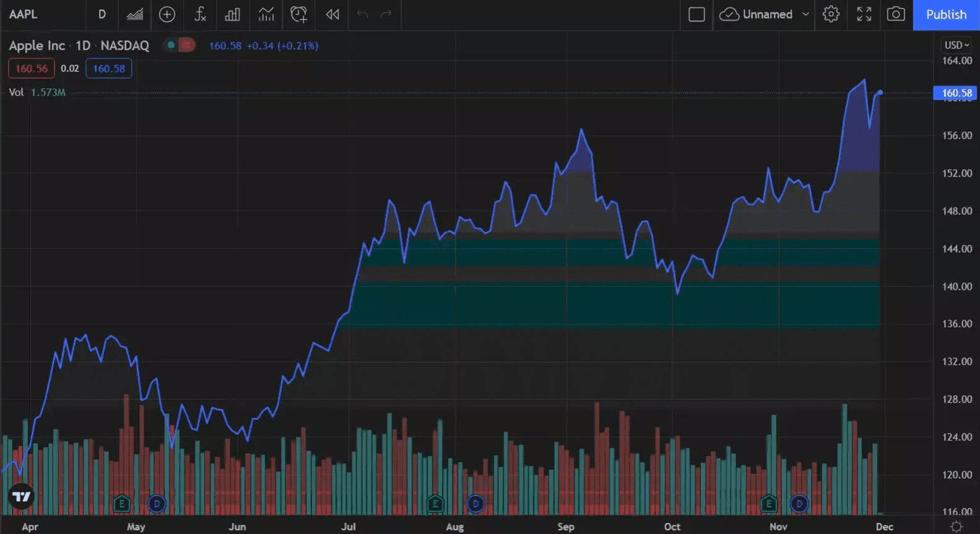The height and width of the screenshot is (534, 980).
Task: Open the financials bar chart icon
Action: (x=233, y=14)
